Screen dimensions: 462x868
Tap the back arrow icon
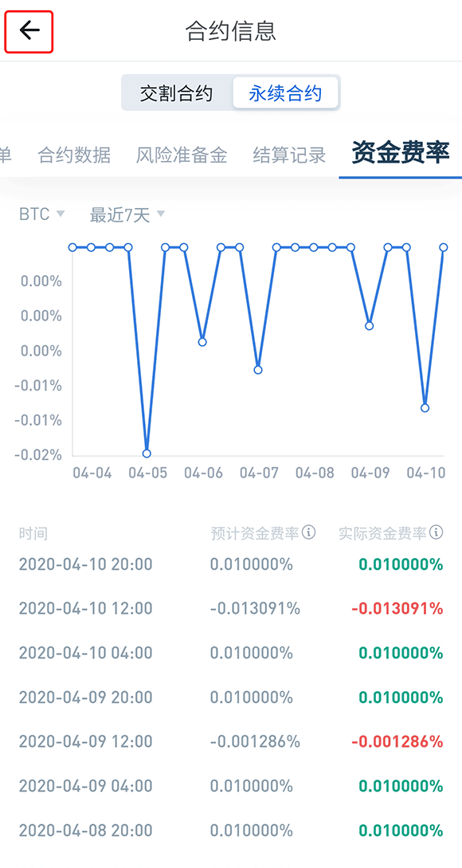(x=29, y=31)
